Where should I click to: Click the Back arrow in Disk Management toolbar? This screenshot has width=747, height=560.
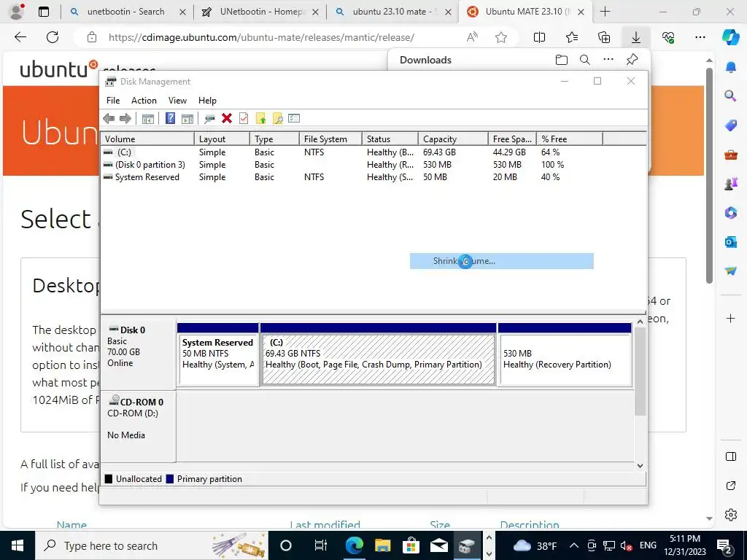[x=109, y=119]
